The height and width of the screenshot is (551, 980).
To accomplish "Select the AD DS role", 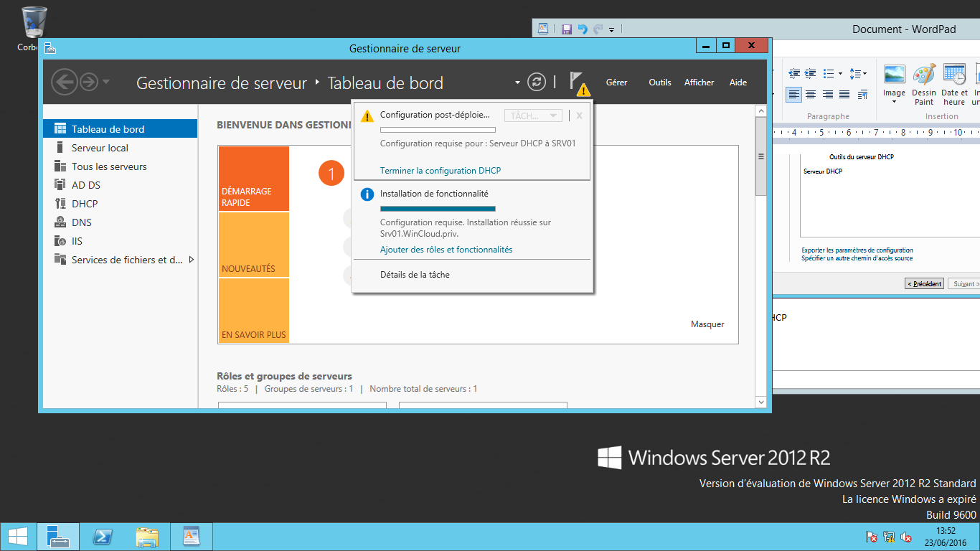I will tap(120, 185).
